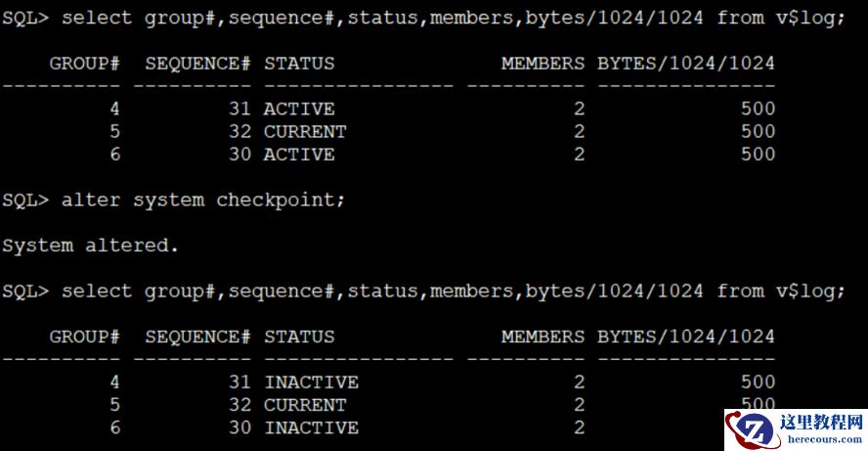Click the 这里教程网 watermark text
868x451 pixels.
click(821, 423)
